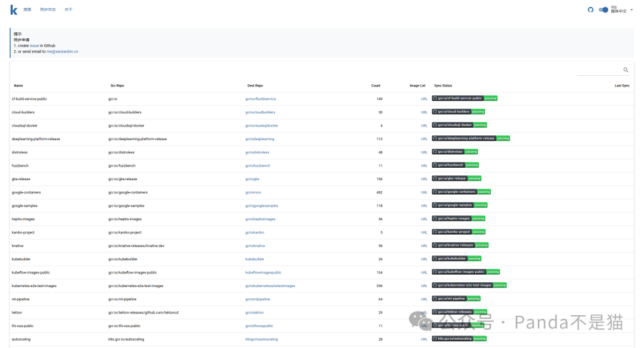Open gcriofuzzbench dest repo link
The image size is (644, 348).
pos(258,166)
